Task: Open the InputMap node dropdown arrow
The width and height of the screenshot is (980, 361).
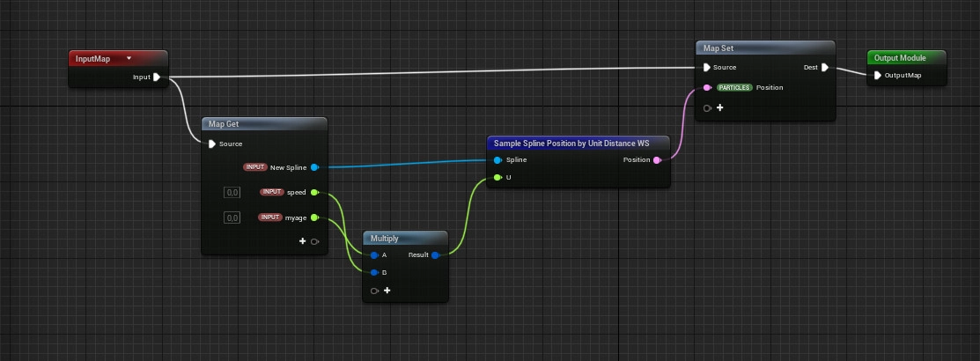Action: (x=129, y=58)
